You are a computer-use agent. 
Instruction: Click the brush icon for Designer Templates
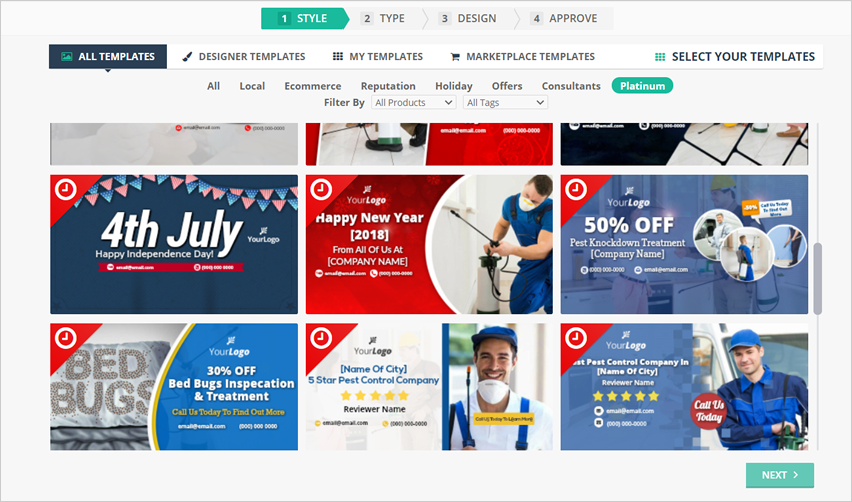(x=188, y=57)
